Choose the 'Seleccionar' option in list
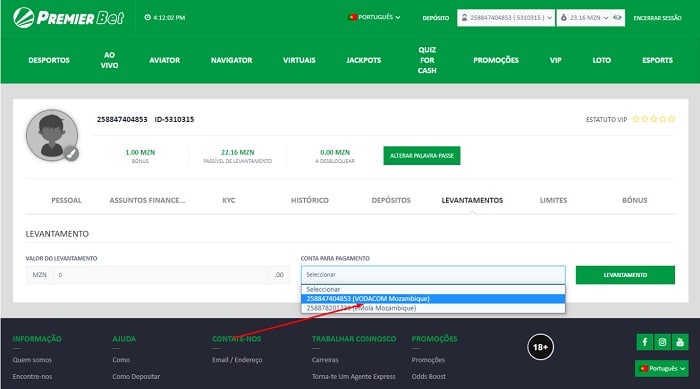700x389 pixels. click(433, 289)
